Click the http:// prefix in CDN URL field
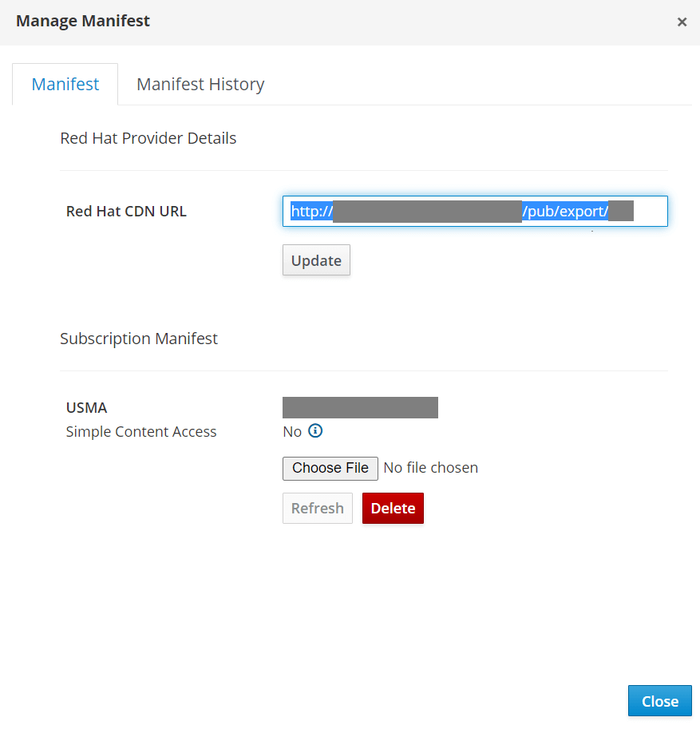The image size is (700, 729). (x=311, y=212)
